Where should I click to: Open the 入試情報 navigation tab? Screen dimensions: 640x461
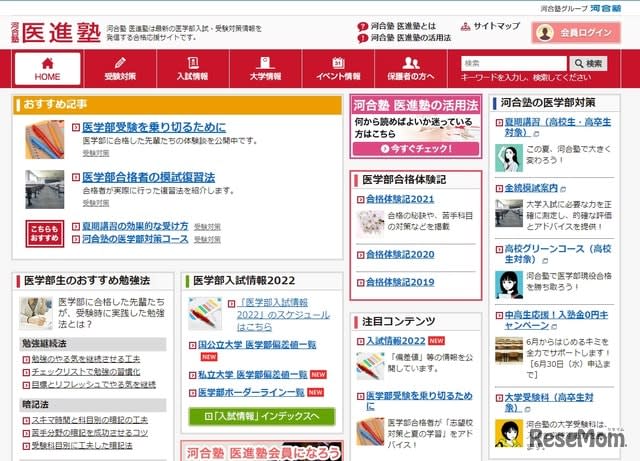coord(193,69)
